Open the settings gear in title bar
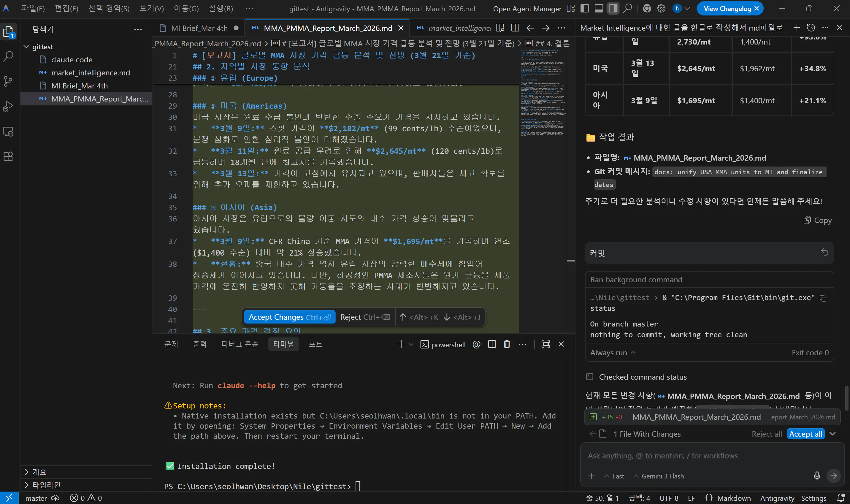The image size is (850, 504). click(x=661, y=9)
